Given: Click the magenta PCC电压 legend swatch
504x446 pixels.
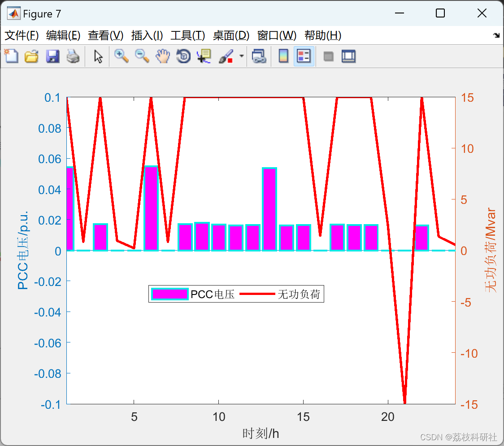Looking at the screenshot, I should (x=169, y=294).
